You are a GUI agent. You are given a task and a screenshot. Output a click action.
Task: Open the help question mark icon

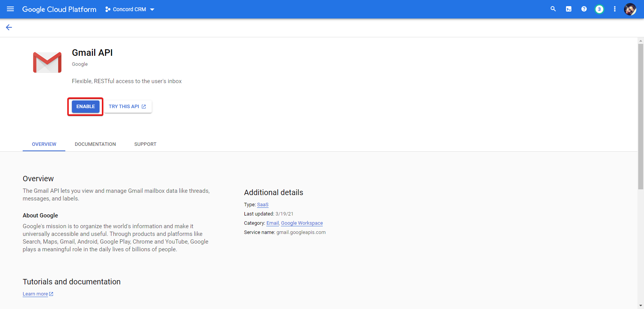(x=584, y=9)
